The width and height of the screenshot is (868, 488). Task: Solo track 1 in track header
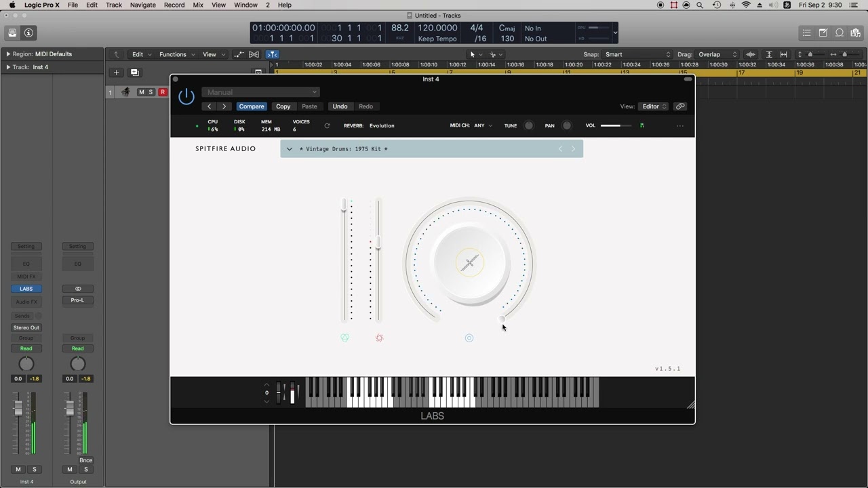(151, 92)
